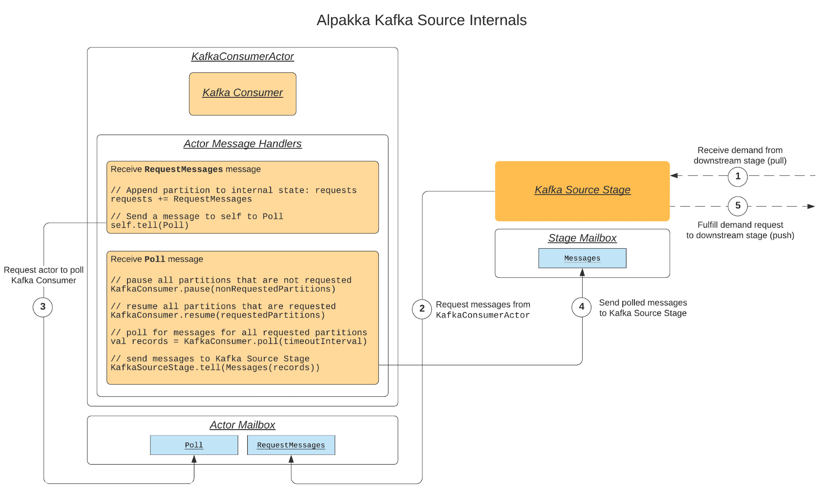Image resolution: width=832 pixels, height=504 pixels.
Task: Select the 'self.tell(Poll)' code line
Action: click(149, 225)
